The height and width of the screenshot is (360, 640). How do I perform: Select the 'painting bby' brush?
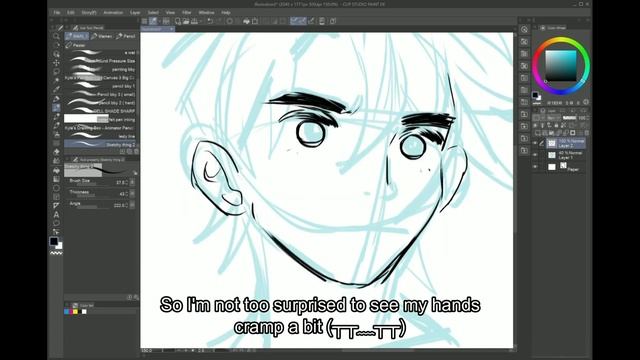coord(100,69)
